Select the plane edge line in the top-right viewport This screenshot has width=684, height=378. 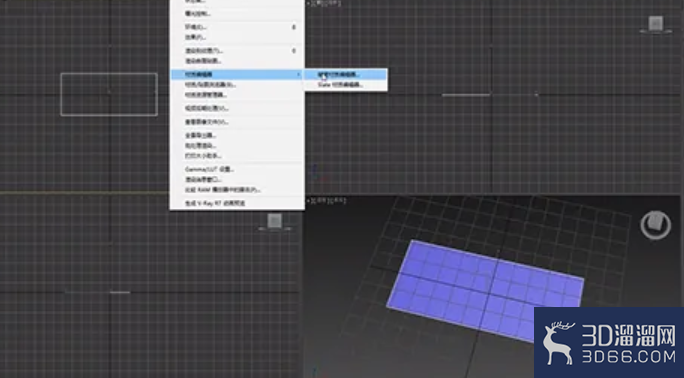coord(466,95)
